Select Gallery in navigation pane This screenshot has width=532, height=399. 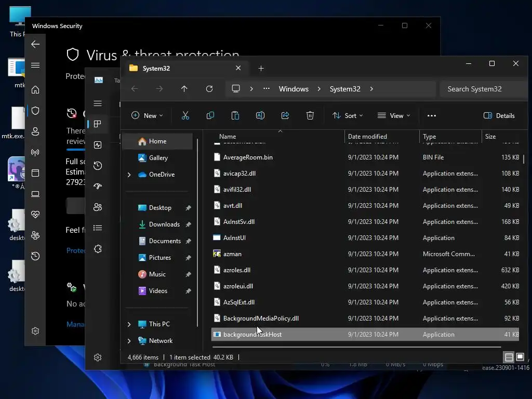click(157, 158)
